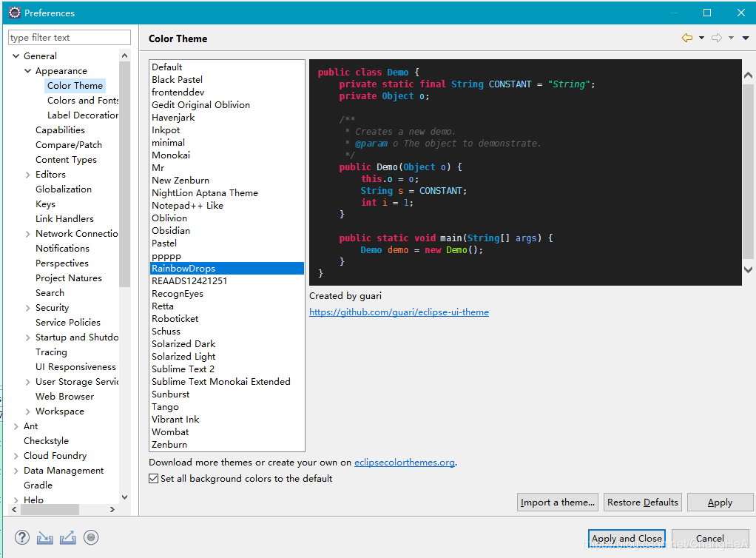Open the Forward history dropdown arrow
Viewport: 756px width, 558px height.
coord(731,38)
